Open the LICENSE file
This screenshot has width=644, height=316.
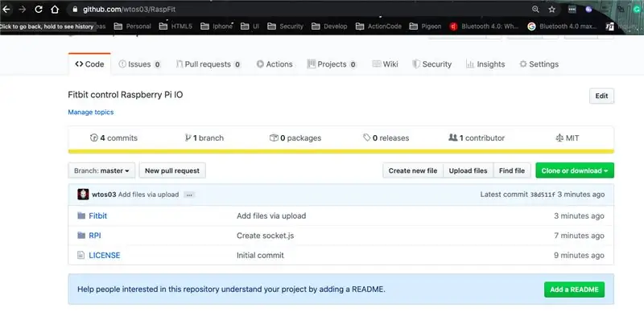point(105,255)
